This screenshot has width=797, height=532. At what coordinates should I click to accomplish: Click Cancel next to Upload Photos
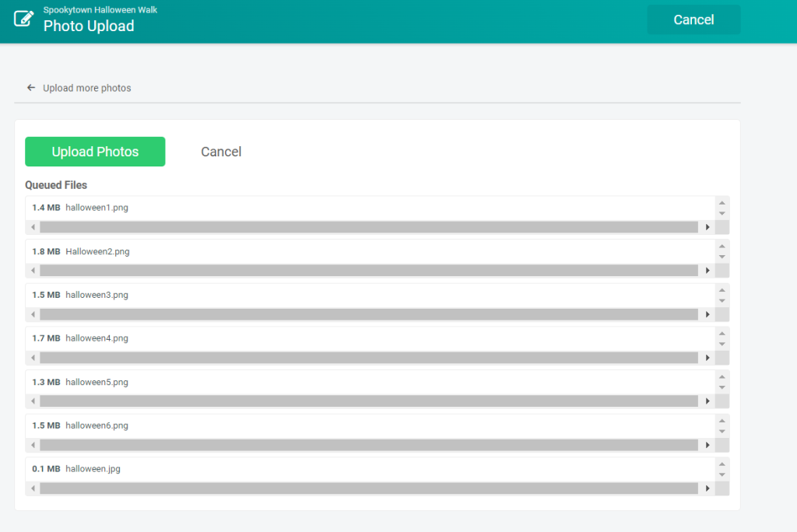tap(221, 152)
